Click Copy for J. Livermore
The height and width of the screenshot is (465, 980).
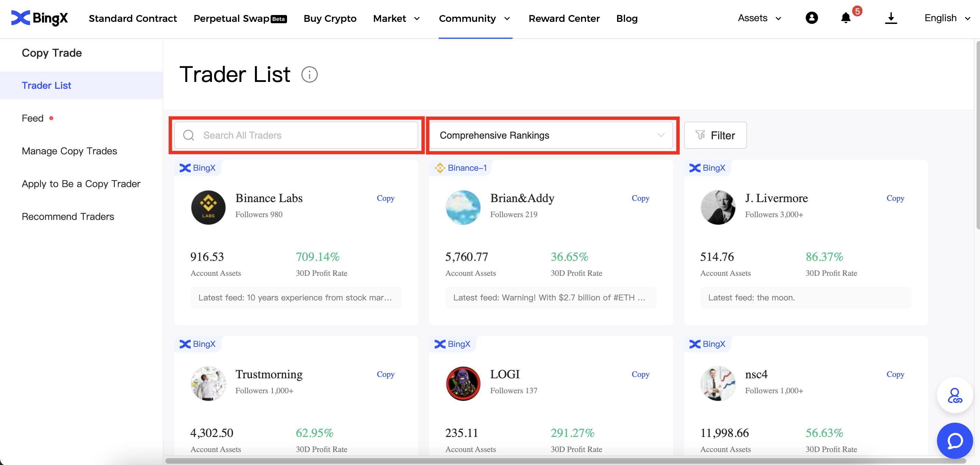pyautogui.click(x=895, y=198)
